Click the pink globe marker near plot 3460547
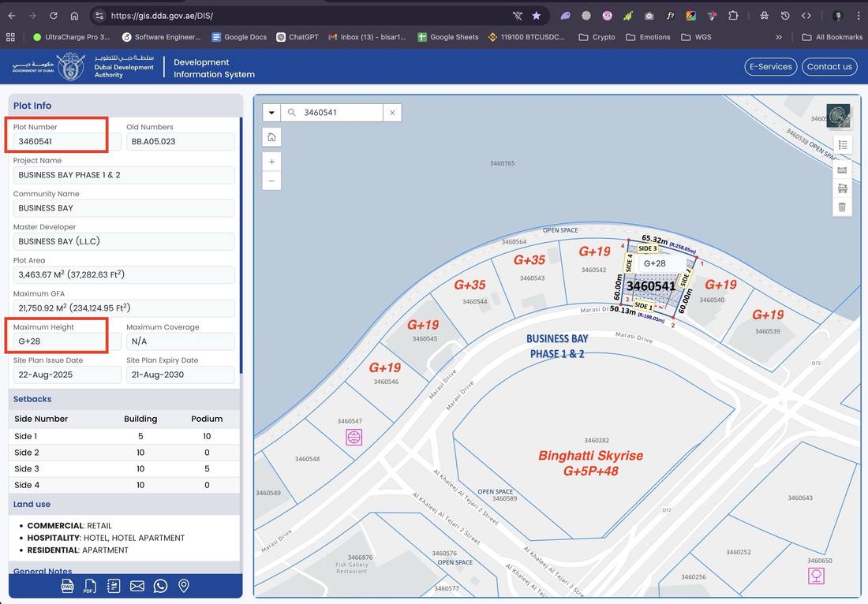The width and height of the screenshot is (868, 604). 354,438
